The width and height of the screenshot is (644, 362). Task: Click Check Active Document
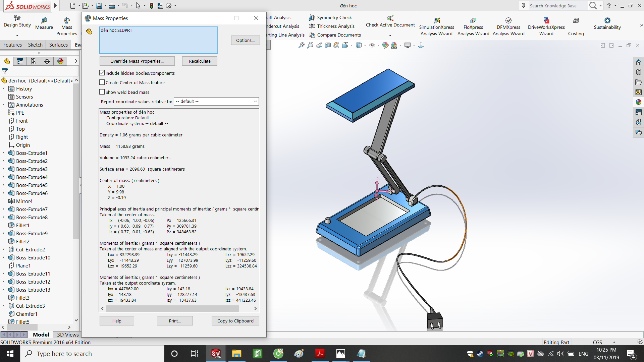click(390, 21)
